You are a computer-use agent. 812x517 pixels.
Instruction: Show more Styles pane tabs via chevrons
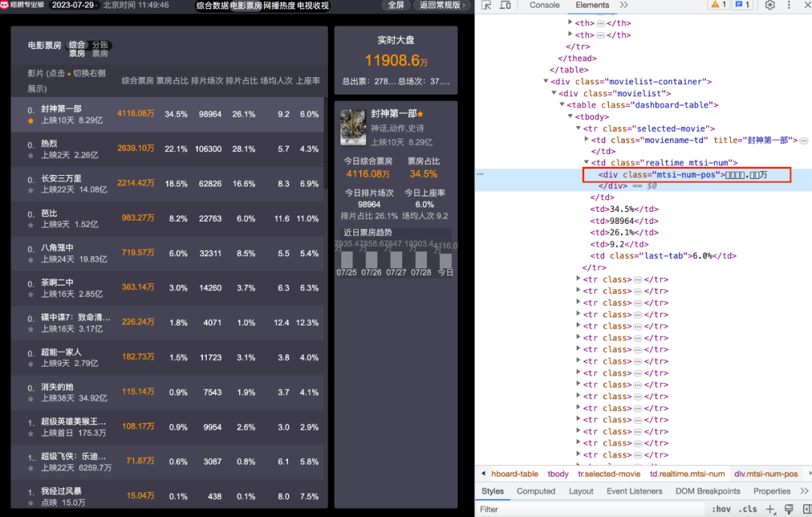coord(804,491)
